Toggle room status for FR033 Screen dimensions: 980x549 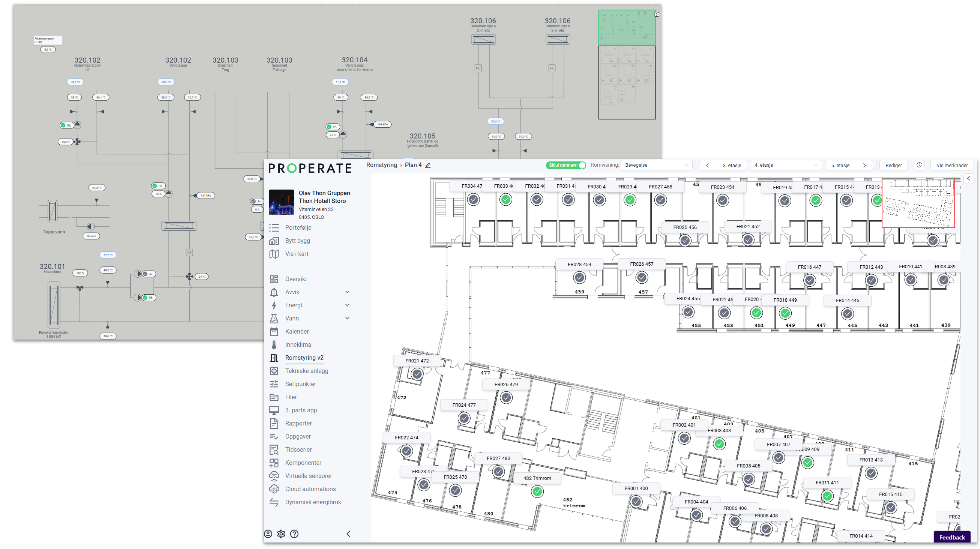(506, 200)
